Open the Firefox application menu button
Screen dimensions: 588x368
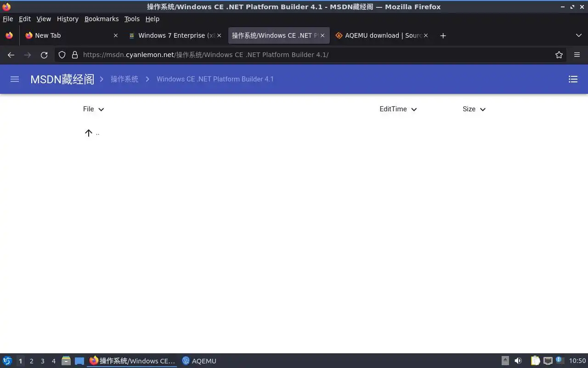click(577, 55)
